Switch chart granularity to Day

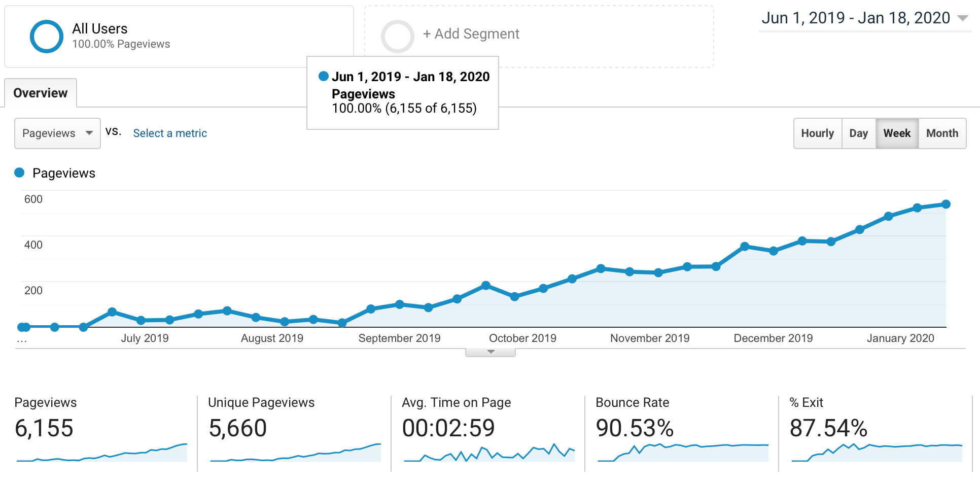pyautogui.click(x=859, y=133)
